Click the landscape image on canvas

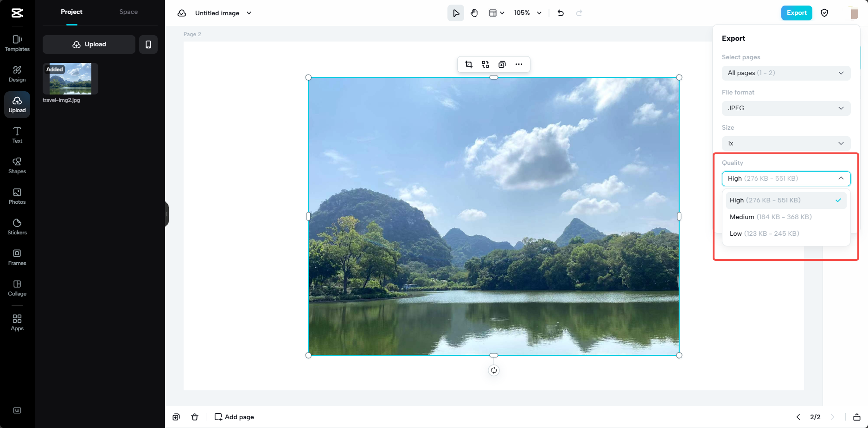[x=494, y=216]
